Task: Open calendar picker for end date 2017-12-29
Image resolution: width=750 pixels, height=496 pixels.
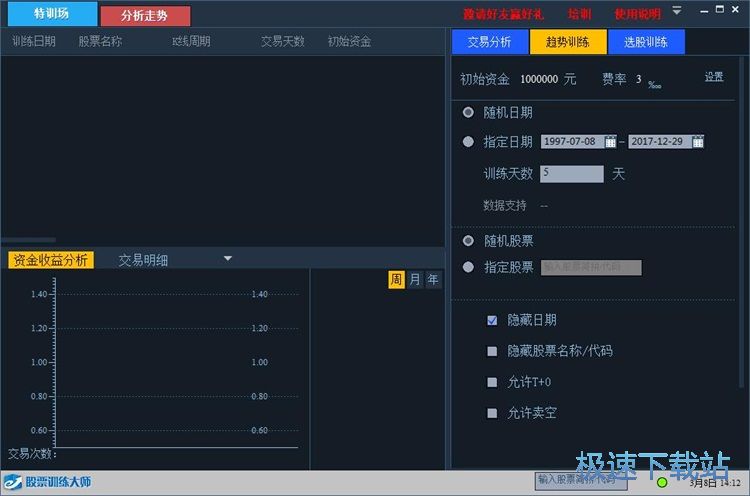Action: point(698,142)
